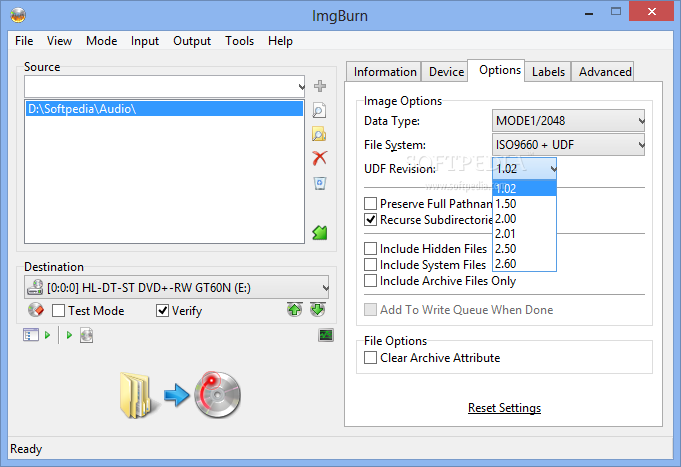Browse for a file using magnifier page icon
Image resolution: width=681 pixels, height=467 pixels.
(x=319, y=110)
